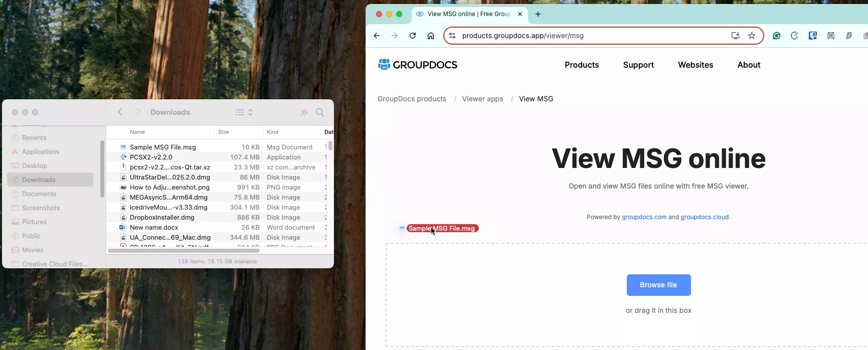The width and height of the screenshot is (868, 350).
Task: Click install app icon in address bar
Action: coord(735,36)
